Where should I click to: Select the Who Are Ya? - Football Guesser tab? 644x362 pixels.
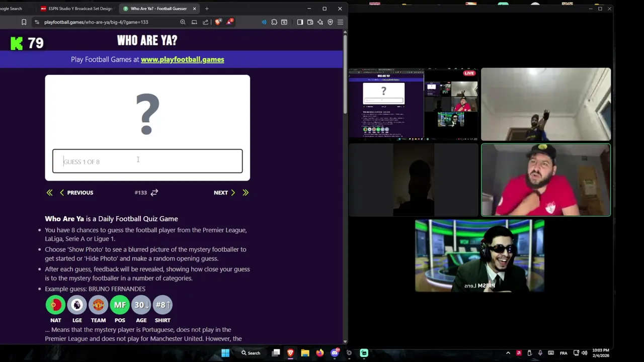159,9
